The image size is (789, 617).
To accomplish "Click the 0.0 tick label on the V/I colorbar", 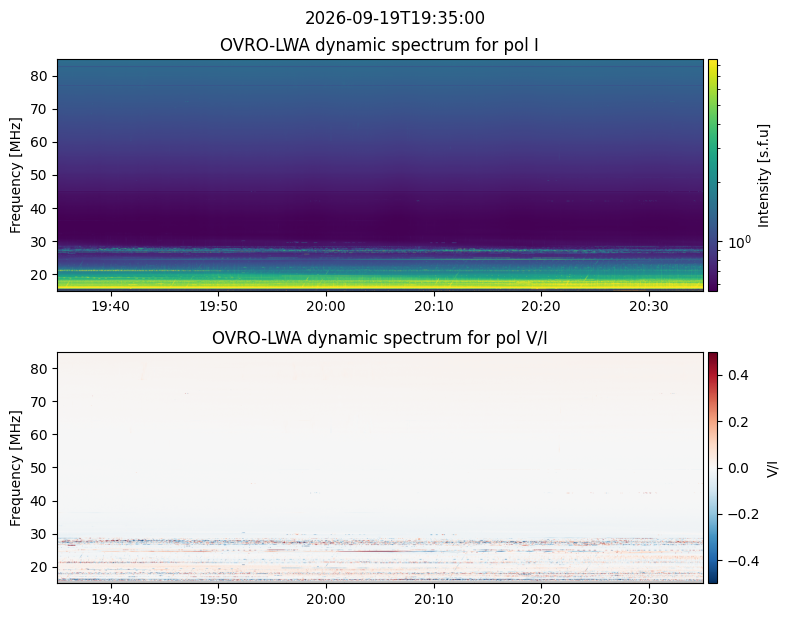I will point(738,468).
